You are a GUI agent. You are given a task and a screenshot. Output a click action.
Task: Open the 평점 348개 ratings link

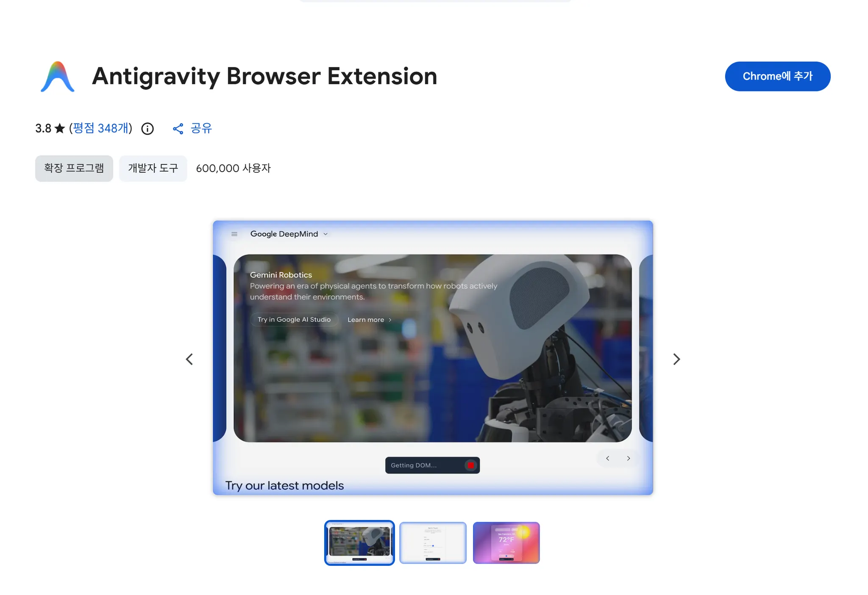point(100,128)
